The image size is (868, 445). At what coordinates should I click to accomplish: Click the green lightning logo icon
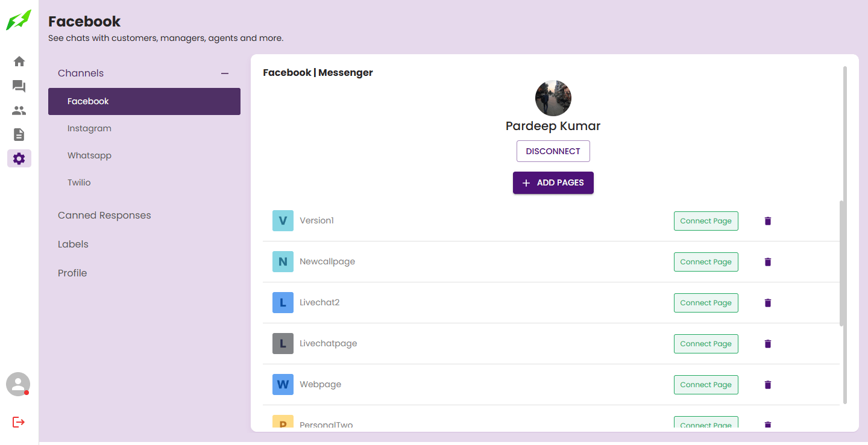point(19,20)
